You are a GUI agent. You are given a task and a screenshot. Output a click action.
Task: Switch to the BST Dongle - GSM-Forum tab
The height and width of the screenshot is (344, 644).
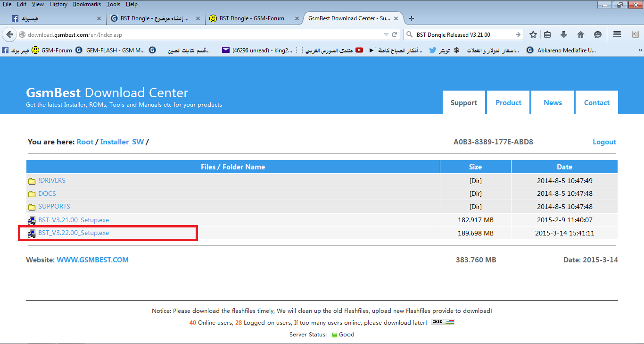click(x=253, y=18)
